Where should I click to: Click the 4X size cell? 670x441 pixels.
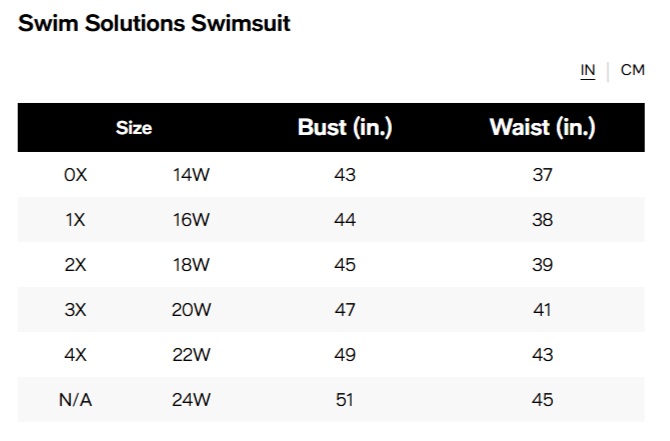click(x=76, y=355)
